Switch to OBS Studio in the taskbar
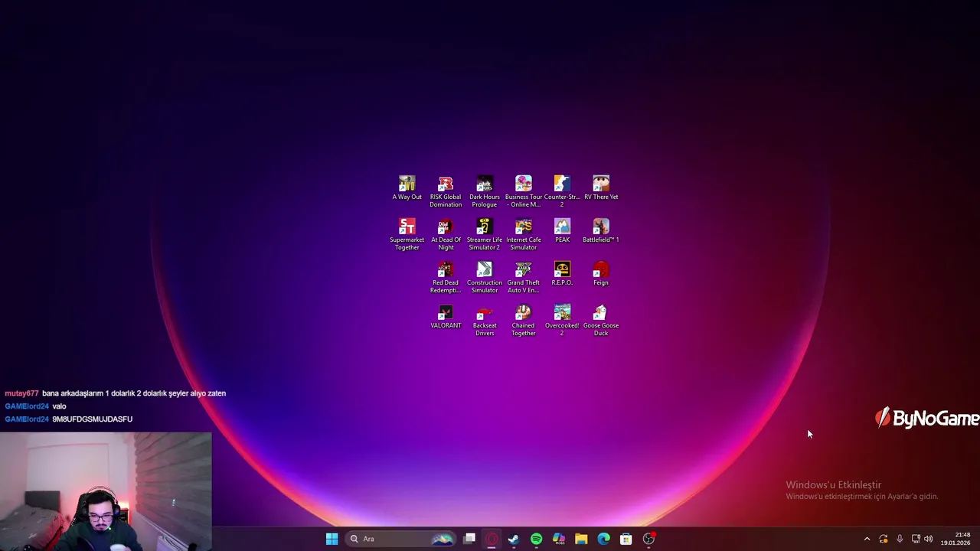The height and width of the screenshot is (551, 980). point(648,539)
